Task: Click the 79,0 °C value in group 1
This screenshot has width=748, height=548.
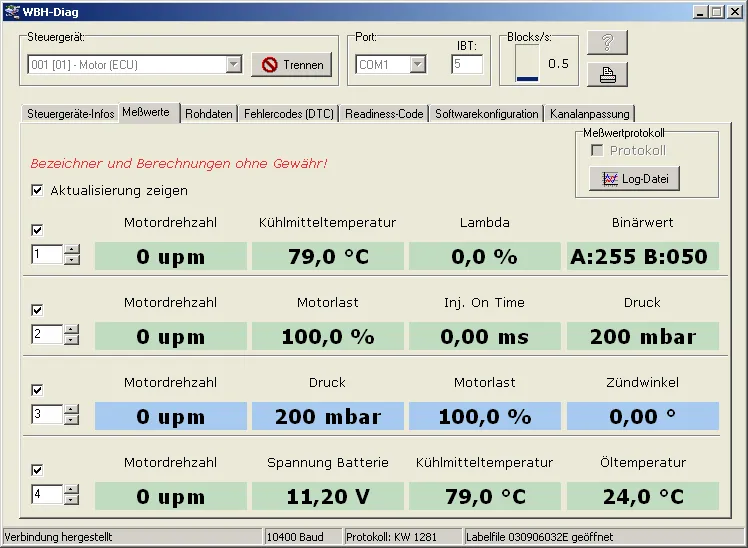Action: coord(328,256)
